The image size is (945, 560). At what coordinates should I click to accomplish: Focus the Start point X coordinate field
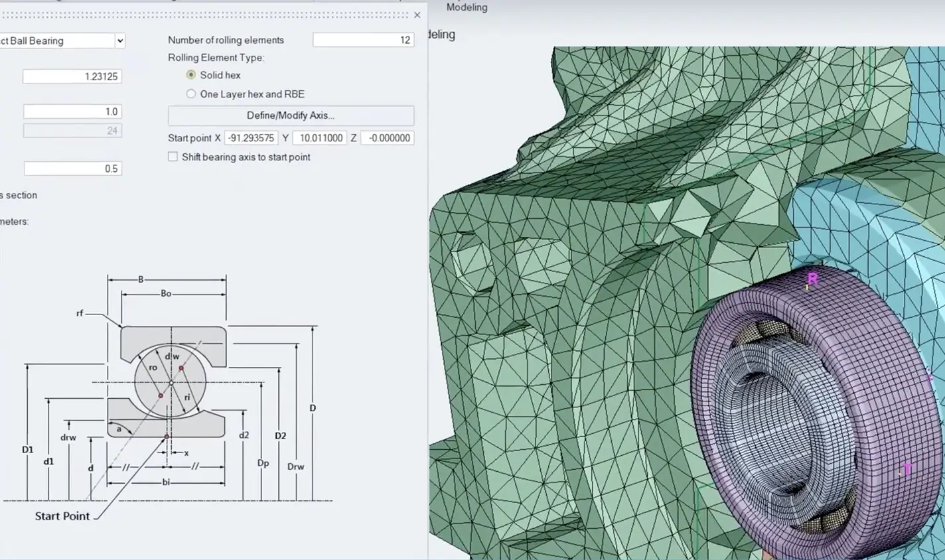click(251, 138)
